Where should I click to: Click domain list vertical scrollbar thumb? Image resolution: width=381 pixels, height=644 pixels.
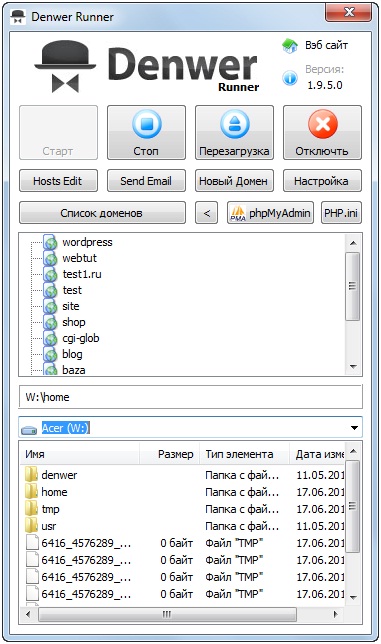[x=352, y=286]
